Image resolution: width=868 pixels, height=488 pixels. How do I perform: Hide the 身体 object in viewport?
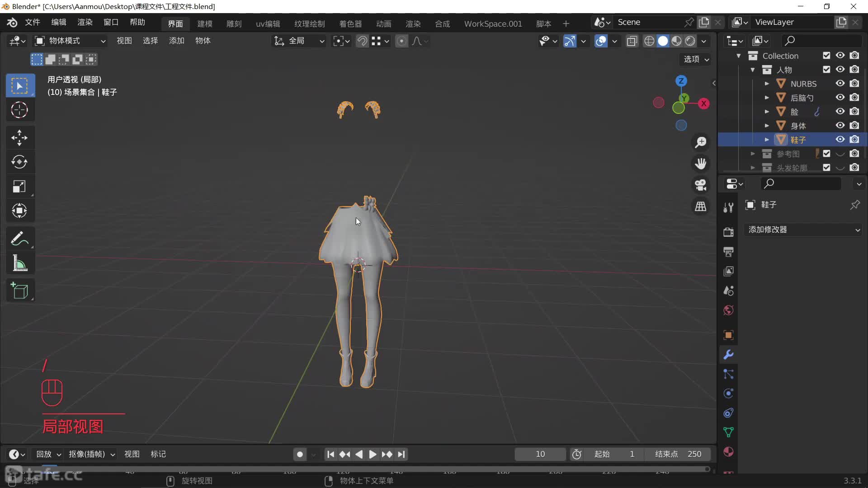(840, 126)
